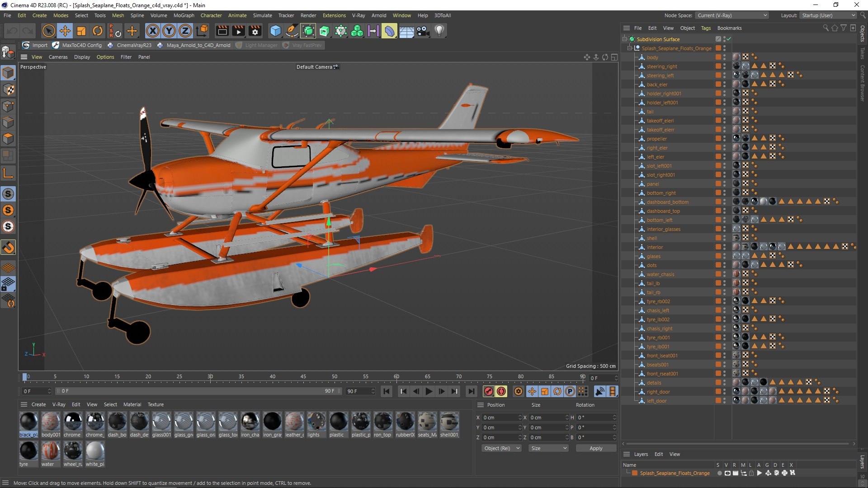868x488 pixels.
Task: Open viewport Cameras menu
Action: point(58,57)
